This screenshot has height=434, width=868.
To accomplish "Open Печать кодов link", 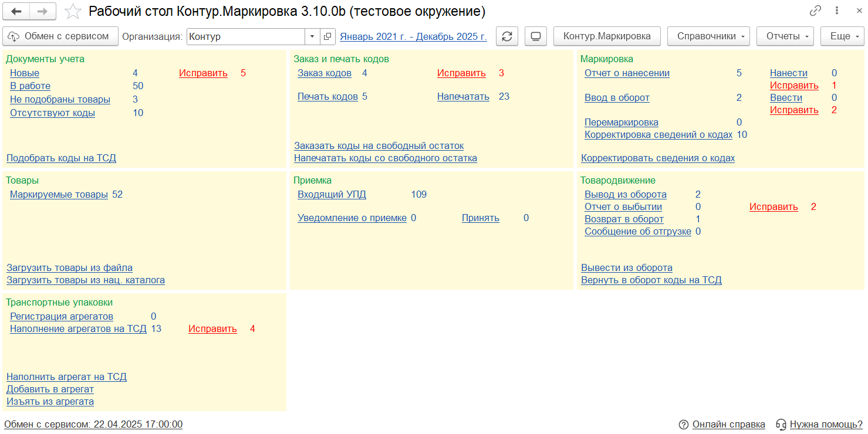I will (327, 97).
